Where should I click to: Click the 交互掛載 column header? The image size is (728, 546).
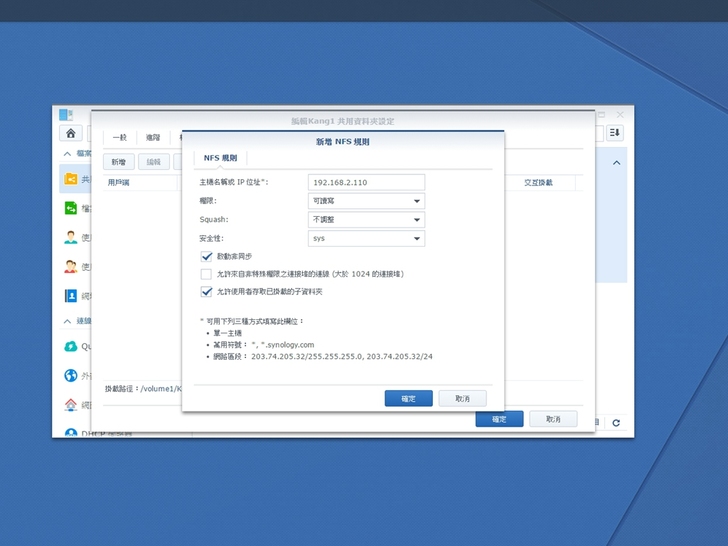coord(539,182)
